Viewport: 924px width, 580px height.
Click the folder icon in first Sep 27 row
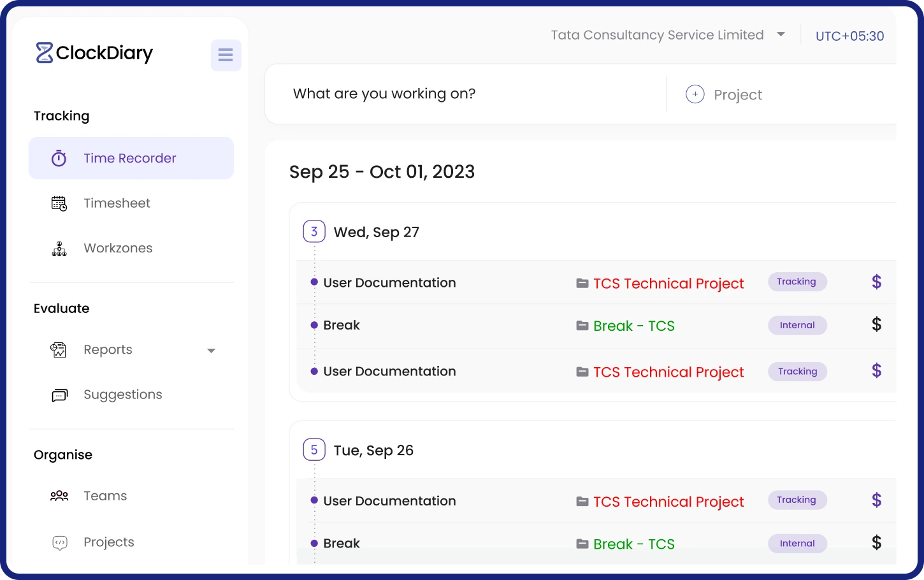(582, 283)
